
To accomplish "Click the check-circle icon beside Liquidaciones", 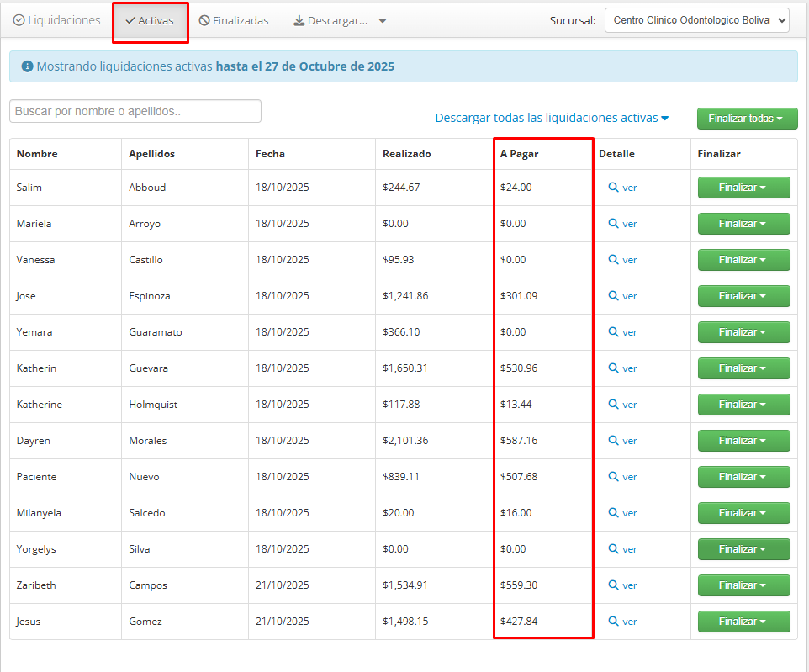I will tap(19, 20).
